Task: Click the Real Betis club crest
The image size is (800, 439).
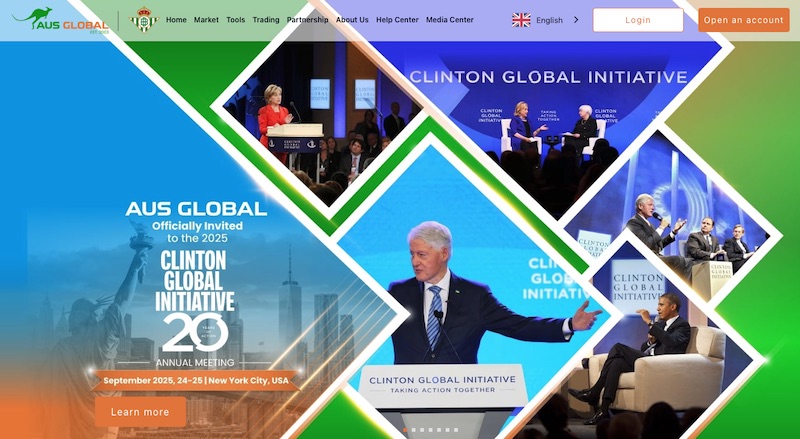Action: point(144,20)
